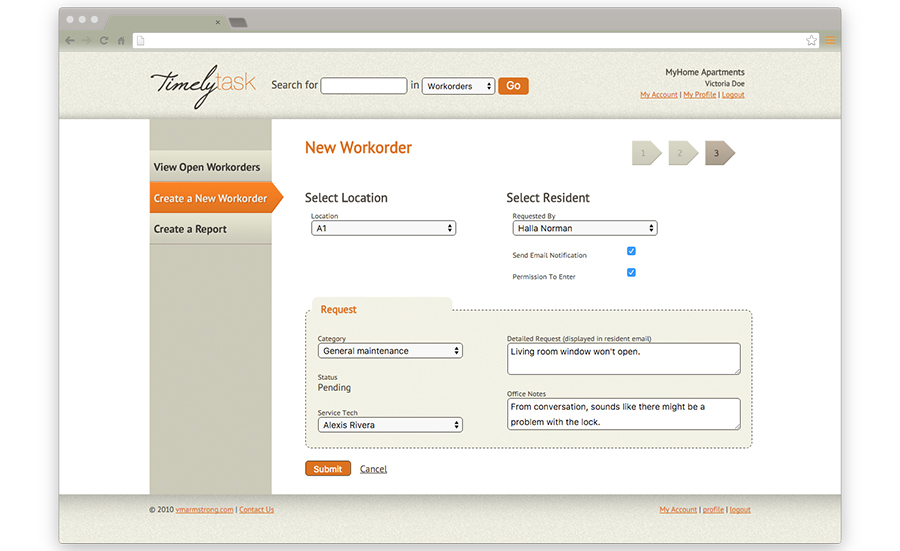Click the bookmark star icon
This screenshot has width=900, height=551.
click(811, 41)
